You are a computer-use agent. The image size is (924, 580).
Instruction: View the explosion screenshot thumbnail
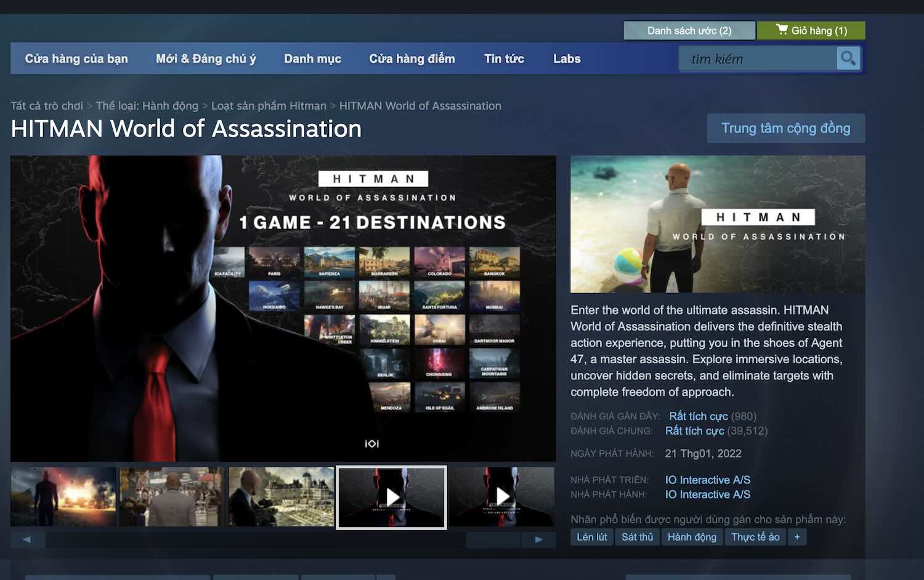point(63,496)
